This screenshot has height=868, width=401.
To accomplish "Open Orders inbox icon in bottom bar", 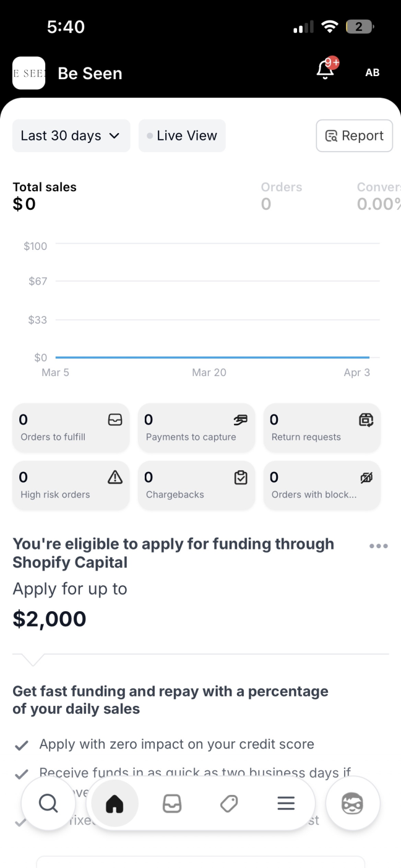I will (171, 804).
